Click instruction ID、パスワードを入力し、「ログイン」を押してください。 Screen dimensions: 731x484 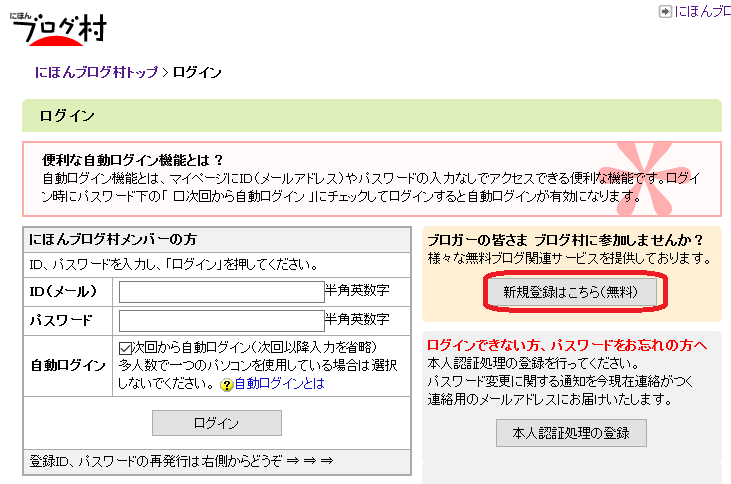[x=174, y=265]
